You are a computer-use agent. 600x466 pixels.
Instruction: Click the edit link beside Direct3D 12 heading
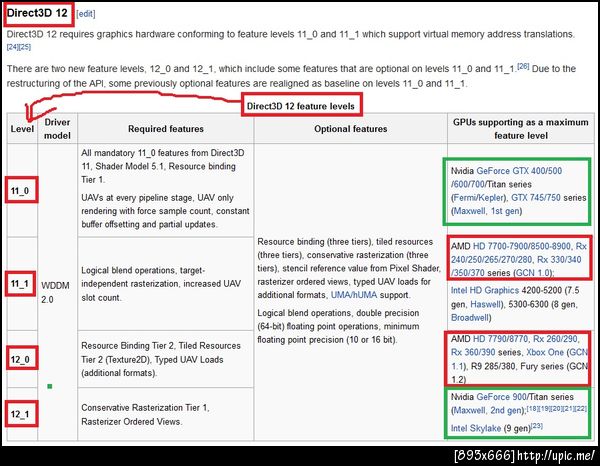pos(86,14)
